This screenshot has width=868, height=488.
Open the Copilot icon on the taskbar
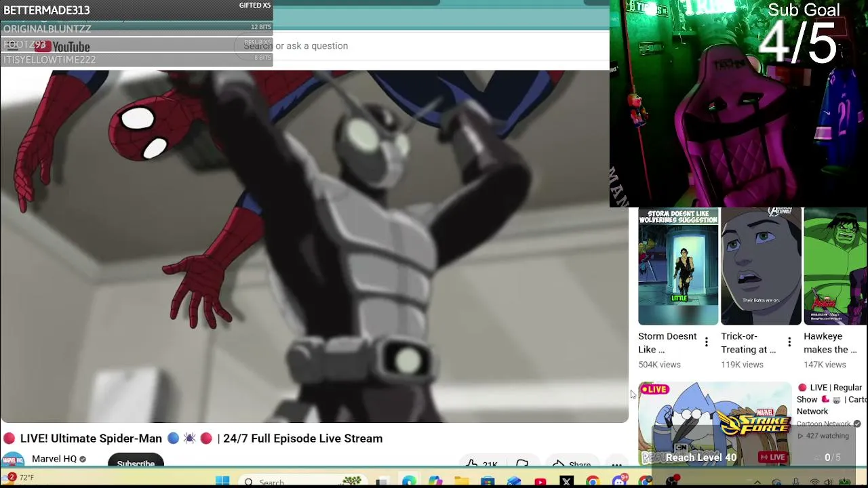tap(435, 482)
